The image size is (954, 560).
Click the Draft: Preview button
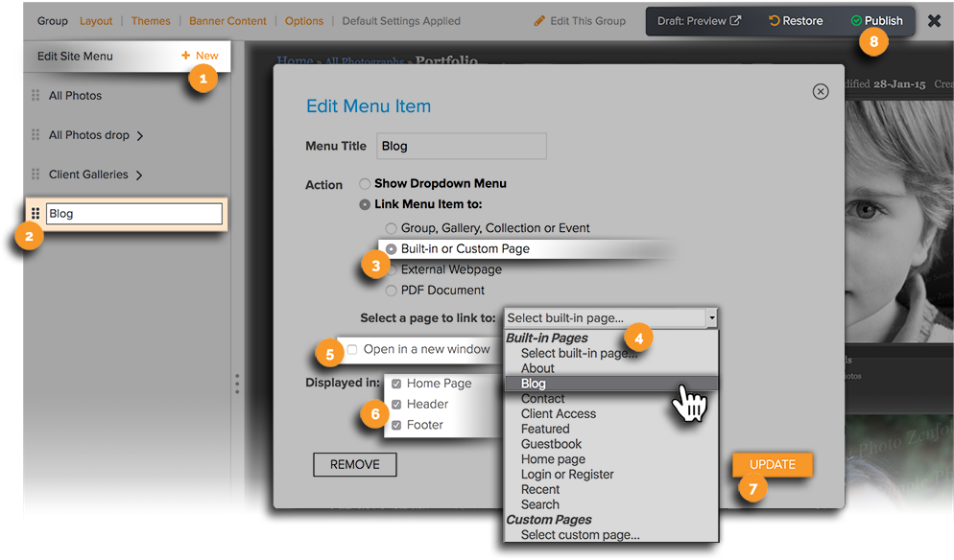699,21
